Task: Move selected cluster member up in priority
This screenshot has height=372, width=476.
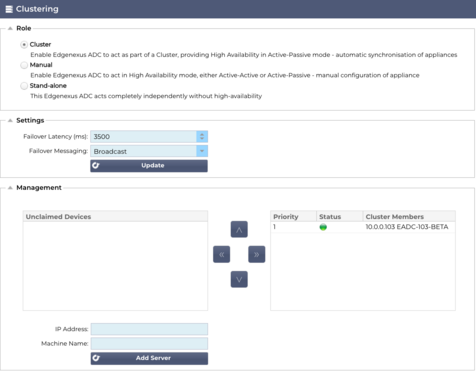Action: click(239, 229)
